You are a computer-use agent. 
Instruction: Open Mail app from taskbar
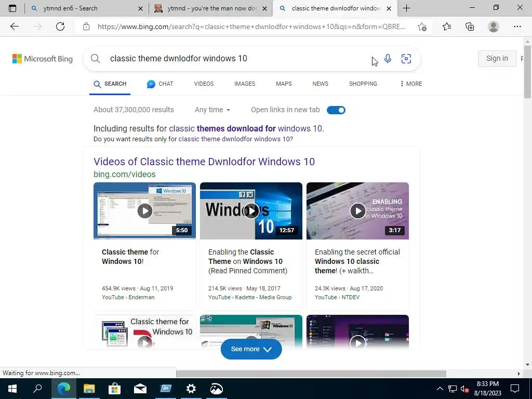point(140,389)
